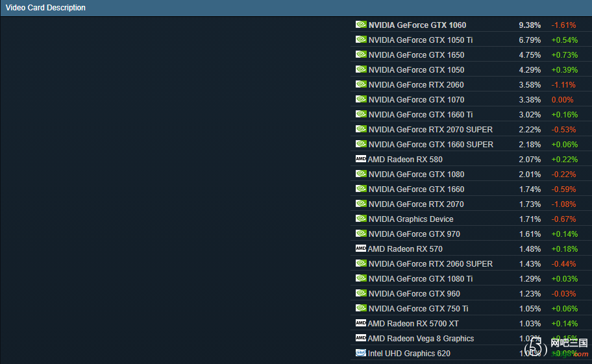Image resolution: width=592 pixels, height=364 pixels.
Task: Click the Intel logo beside UHD Graphics 620
Action: 360,353
